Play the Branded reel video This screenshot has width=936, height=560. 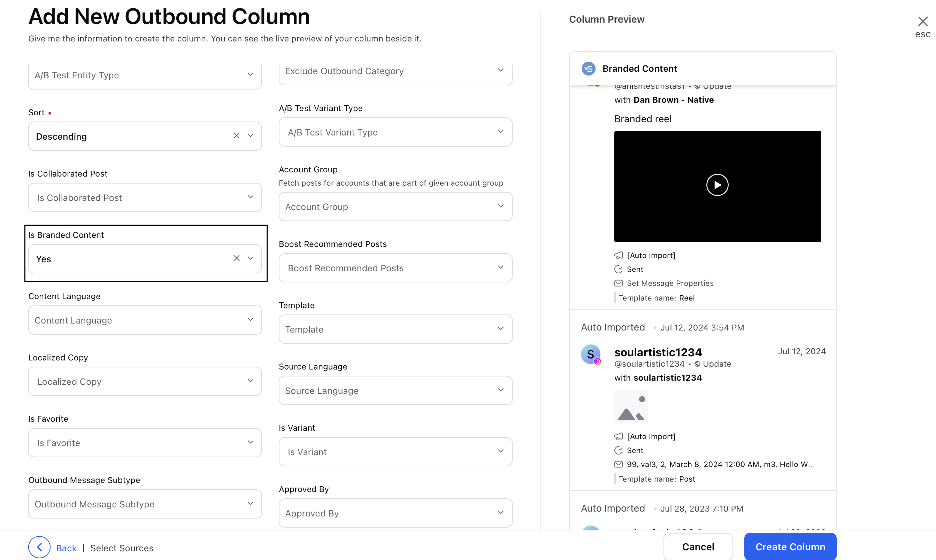pos(717,185)
